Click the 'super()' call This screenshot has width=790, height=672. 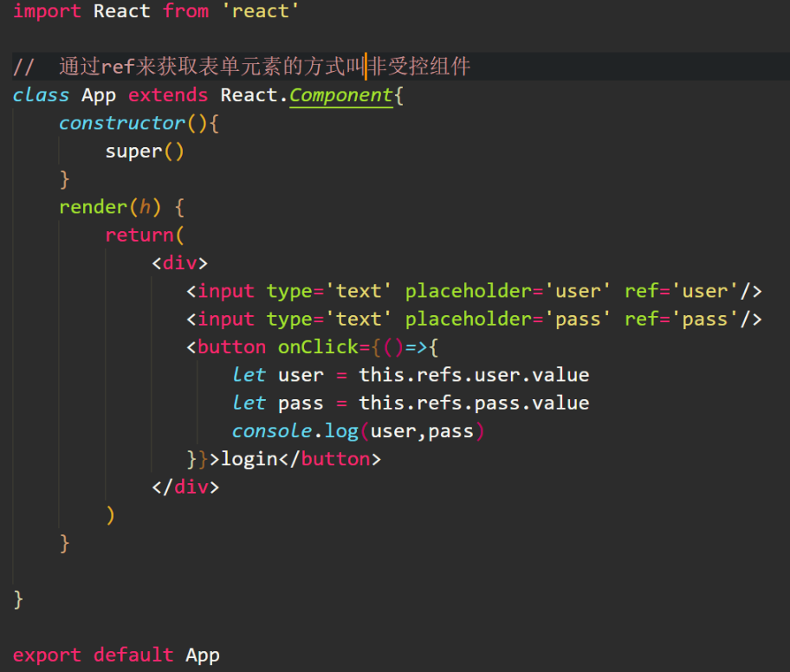[x=145, y=152]
